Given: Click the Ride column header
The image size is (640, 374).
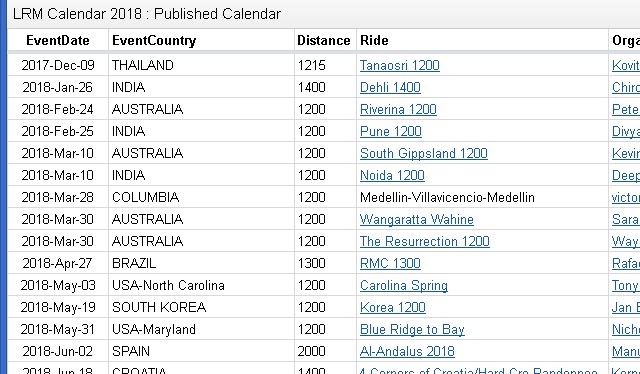Looking at the screenshot, I should (x=374, y=40).
